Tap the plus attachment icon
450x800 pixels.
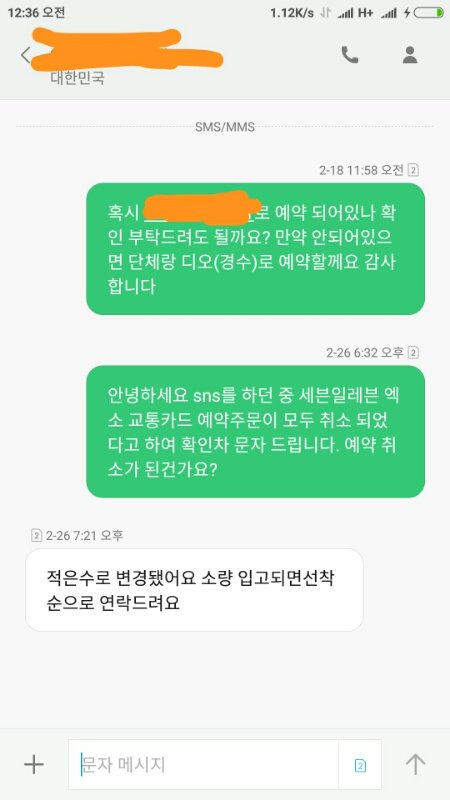(x=34, y=764)
